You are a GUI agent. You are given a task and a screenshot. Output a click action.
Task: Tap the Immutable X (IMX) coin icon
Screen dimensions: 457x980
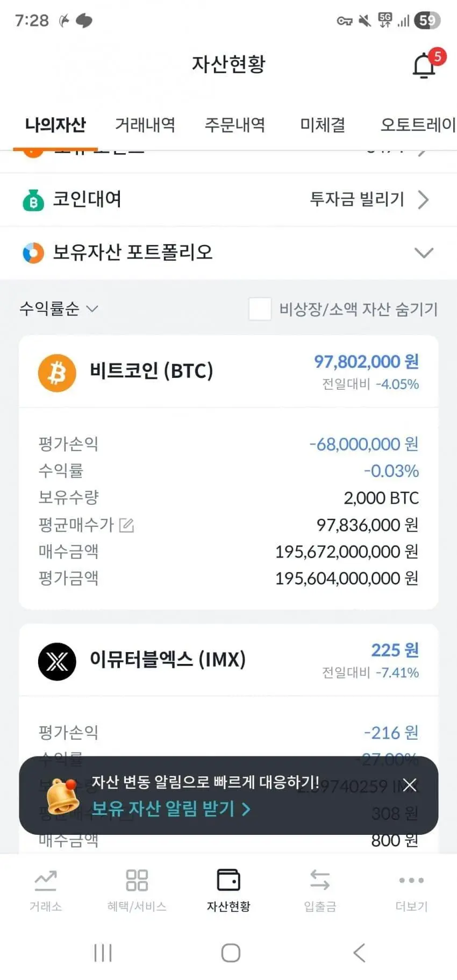57,661
